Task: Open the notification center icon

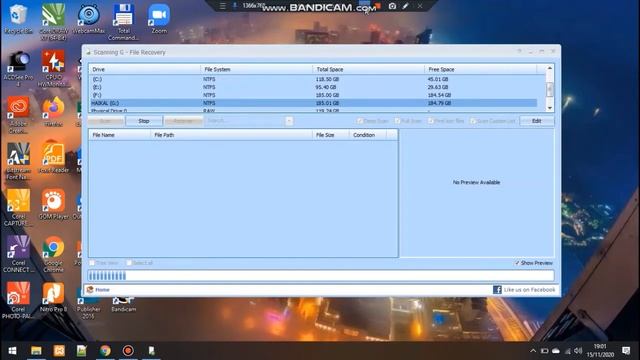Action: (627, 351)
